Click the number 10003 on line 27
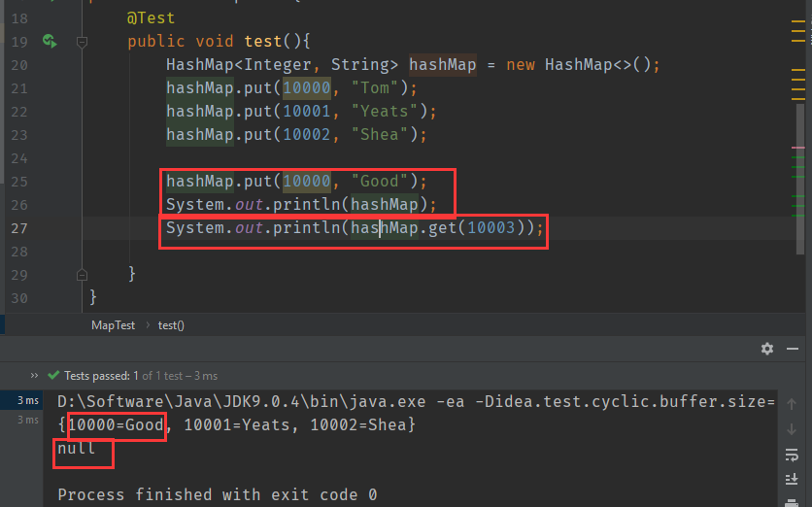 coord(491,228)
